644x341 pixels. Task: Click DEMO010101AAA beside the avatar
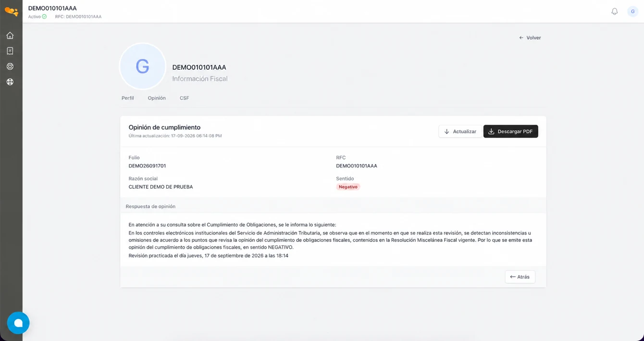point(199,67)
